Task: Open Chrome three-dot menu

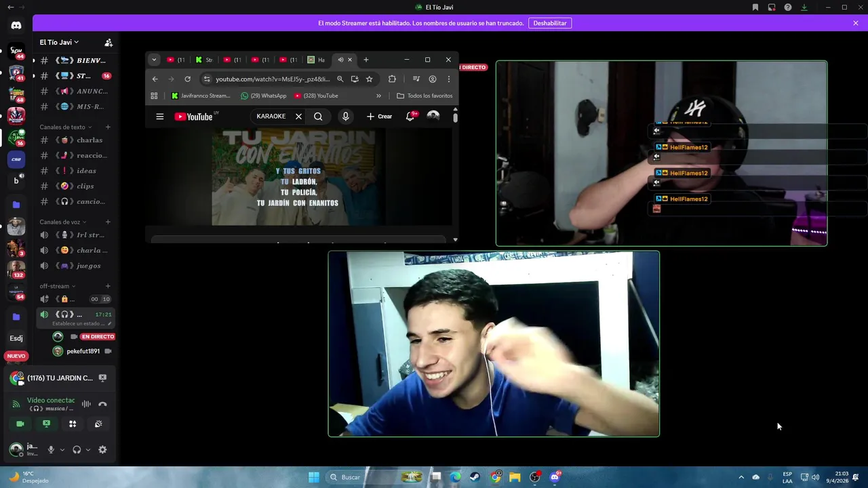Action: click(448, 79)
